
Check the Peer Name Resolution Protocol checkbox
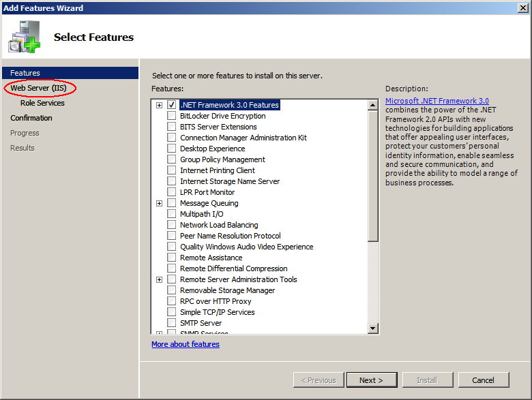pyautogui.click(x=172, y=236)
